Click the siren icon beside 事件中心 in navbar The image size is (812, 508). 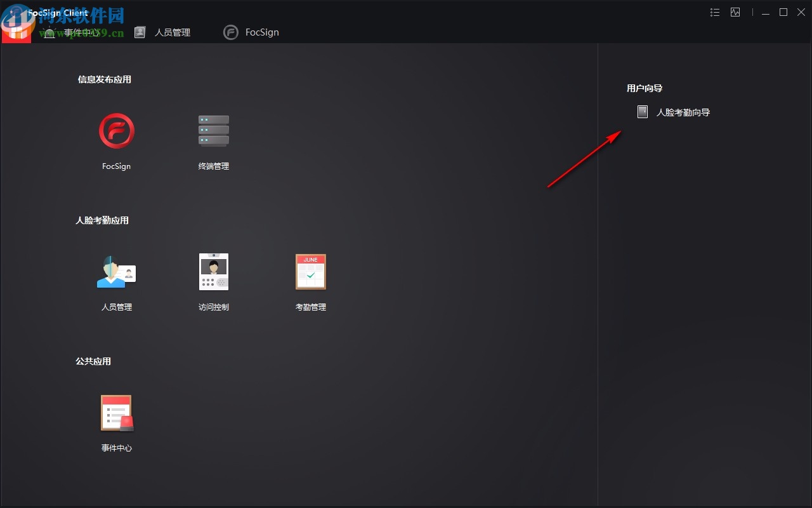49,32
